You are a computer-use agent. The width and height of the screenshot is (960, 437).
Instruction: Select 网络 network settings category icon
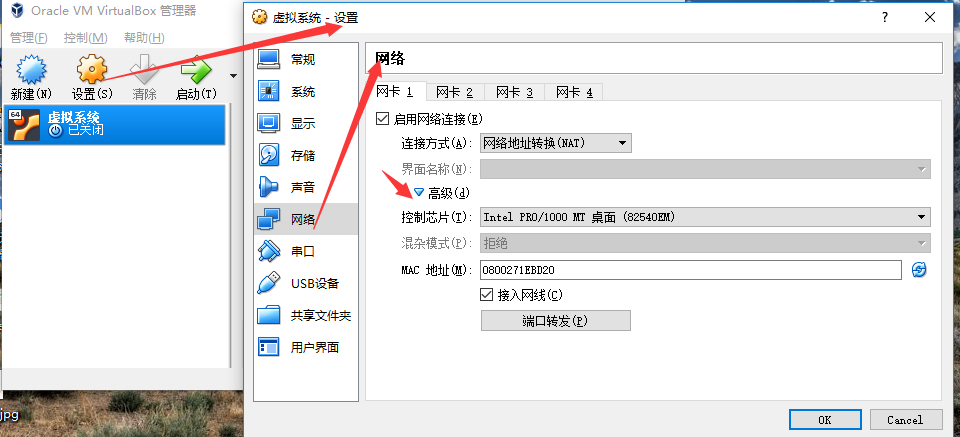click(x=268, y=219)
